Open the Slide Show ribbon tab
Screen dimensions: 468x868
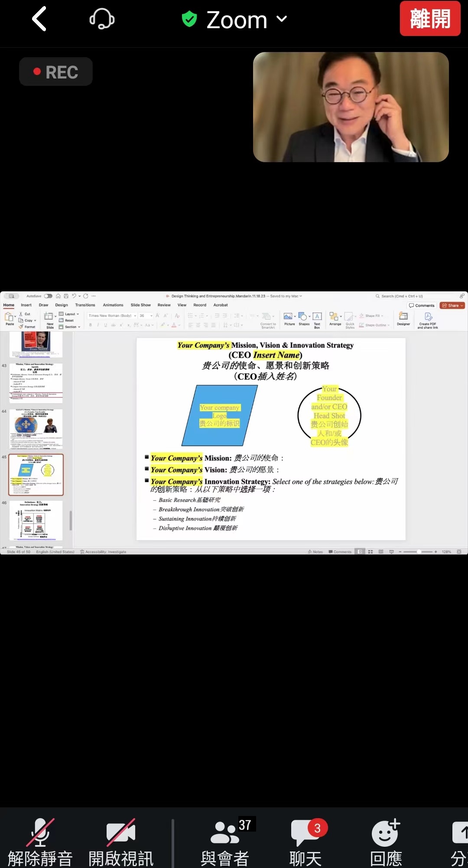coord(141,305)
